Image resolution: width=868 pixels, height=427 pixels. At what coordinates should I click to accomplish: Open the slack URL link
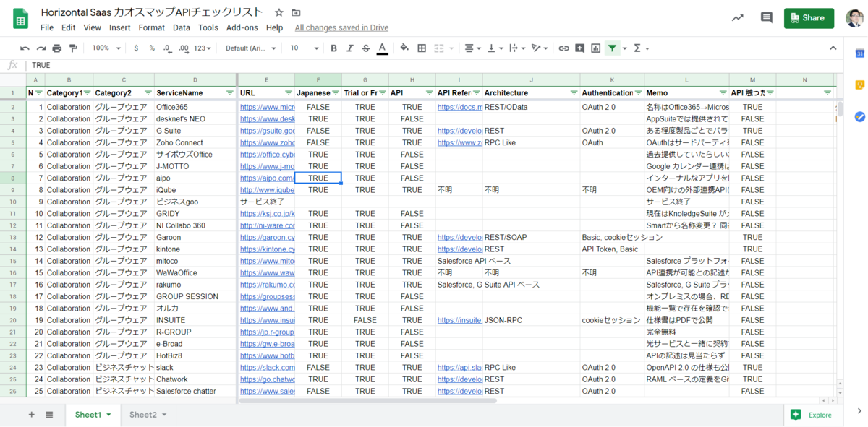click(267, 367)
